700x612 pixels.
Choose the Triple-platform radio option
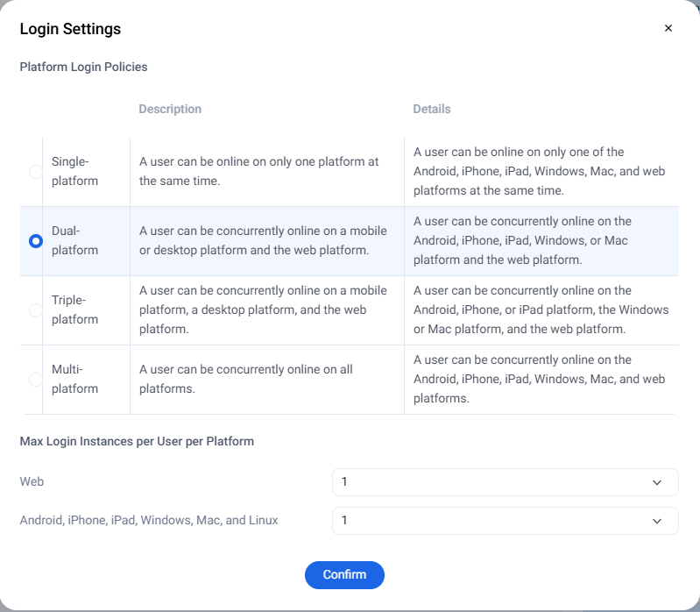[36, 310]
